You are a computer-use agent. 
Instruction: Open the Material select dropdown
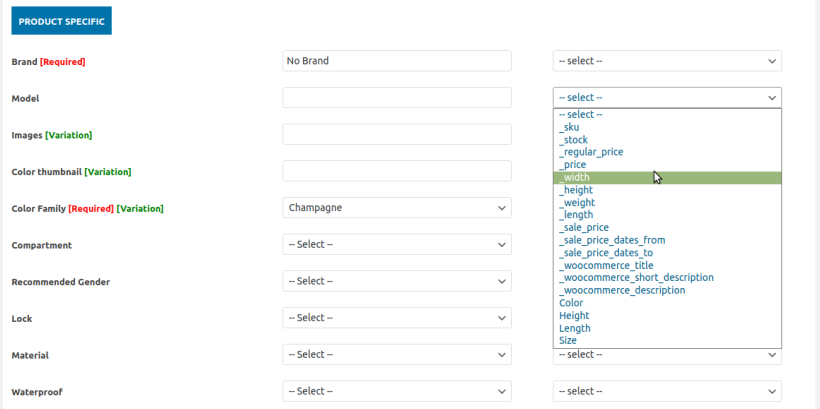point(397,354)
